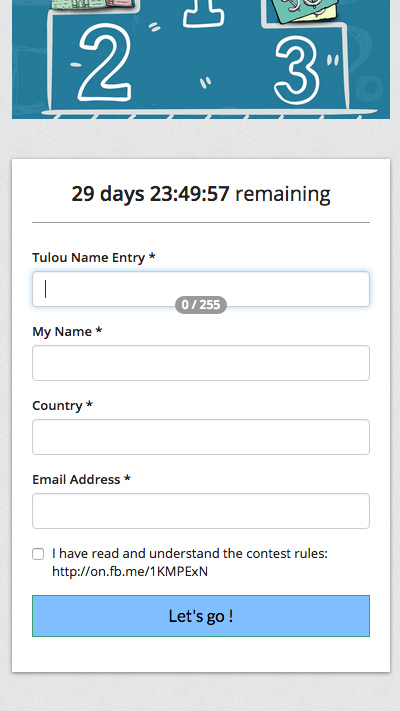This screenshot has height=711, width=400.
Task: Select the Country input field
Action: 201,437
